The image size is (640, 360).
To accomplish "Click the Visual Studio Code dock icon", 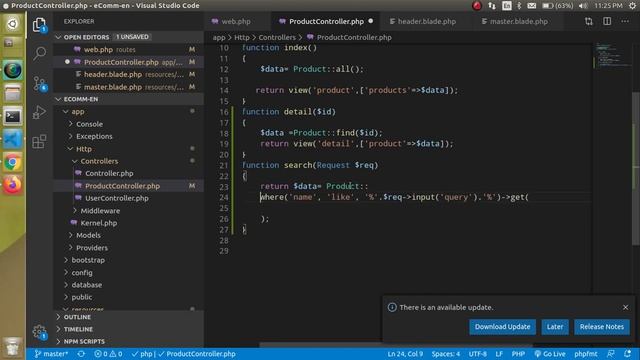I will point(12,140).
